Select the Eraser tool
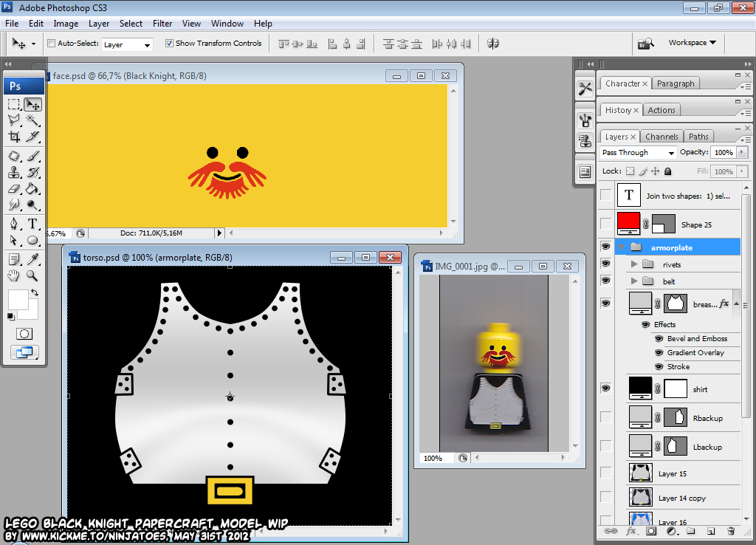 15,189
